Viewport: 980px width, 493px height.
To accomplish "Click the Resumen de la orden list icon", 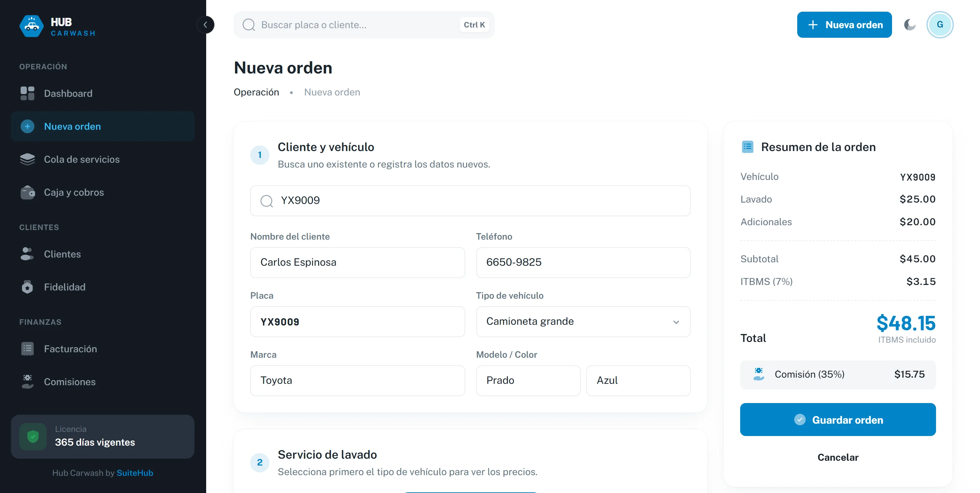I will (x=748, y=147).
